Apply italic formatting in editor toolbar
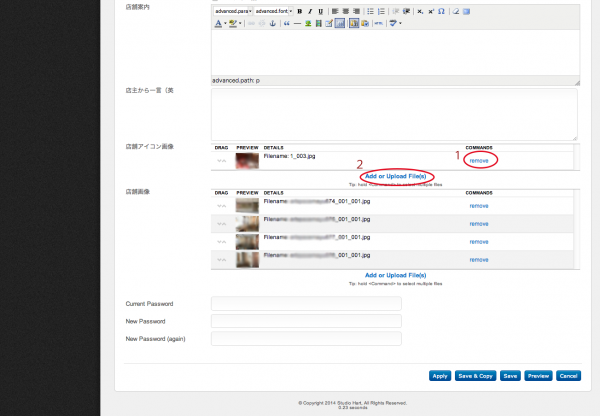The width and height of the screenshot is (600, 416). (x=309, y=11)
